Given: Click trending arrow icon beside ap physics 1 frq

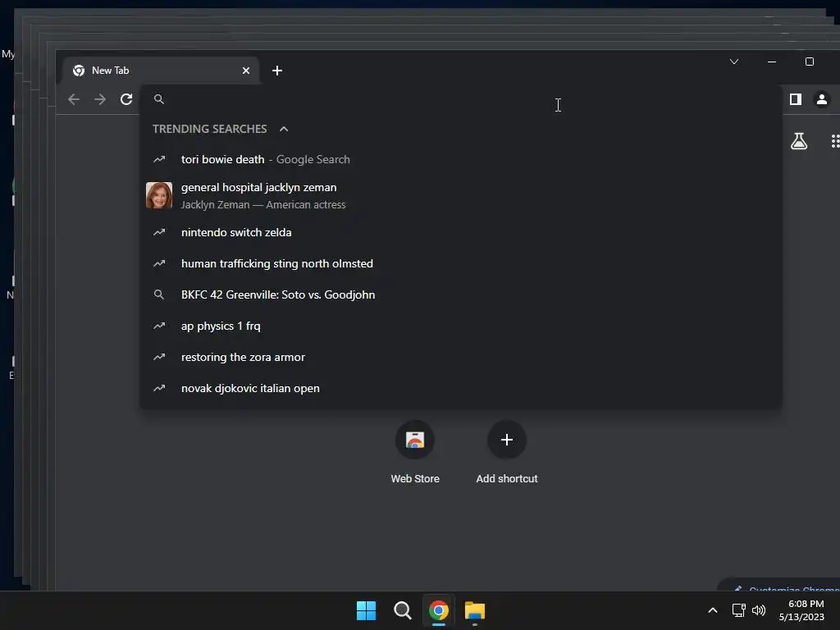Looking at the screenshot, I should point(159,326).
